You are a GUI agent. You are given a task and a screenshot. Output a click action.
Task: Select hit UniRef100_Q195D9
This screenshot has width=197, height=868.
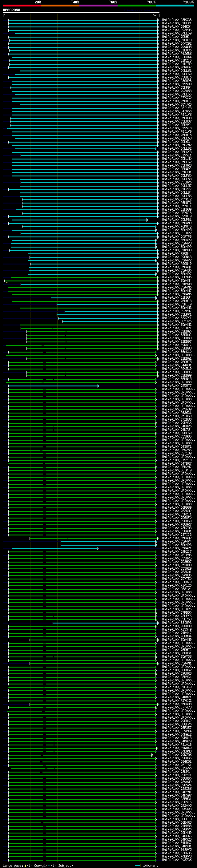176,84
